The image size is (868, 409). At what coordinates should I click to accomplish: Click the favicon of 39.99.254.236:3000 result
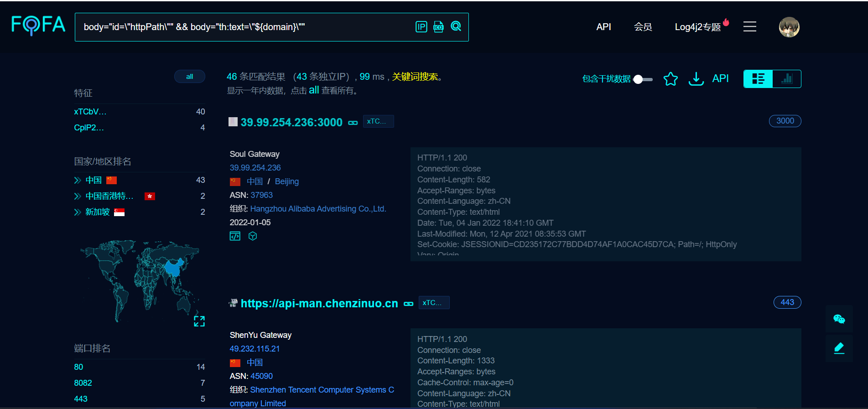click(x=233, y=122)
